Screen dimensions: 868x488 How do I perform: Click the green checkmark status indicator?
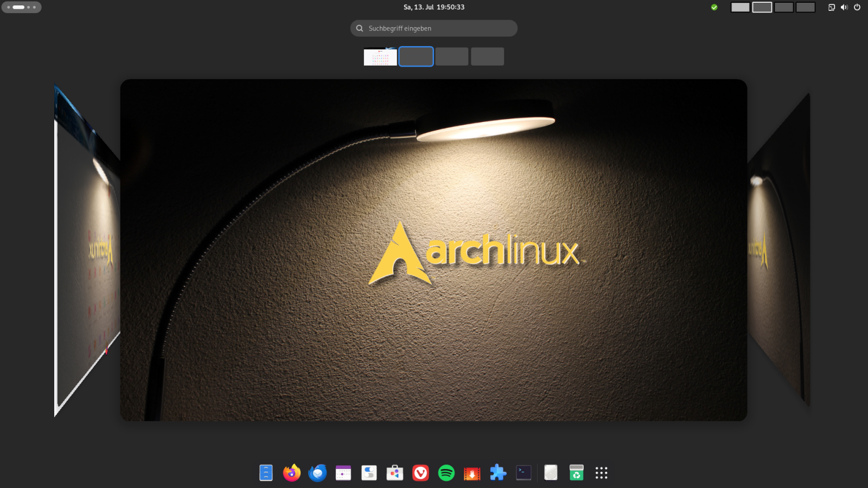714,7
